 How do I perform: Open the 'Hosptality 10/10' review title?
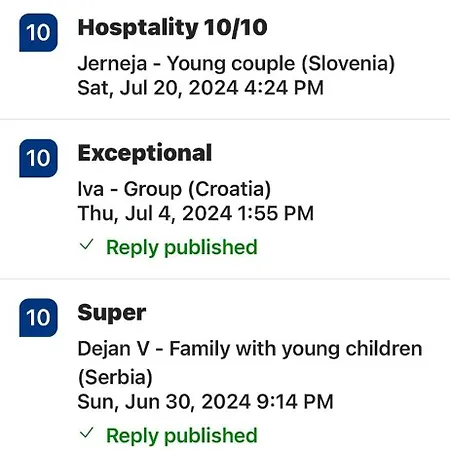click(x=172, y=27)
